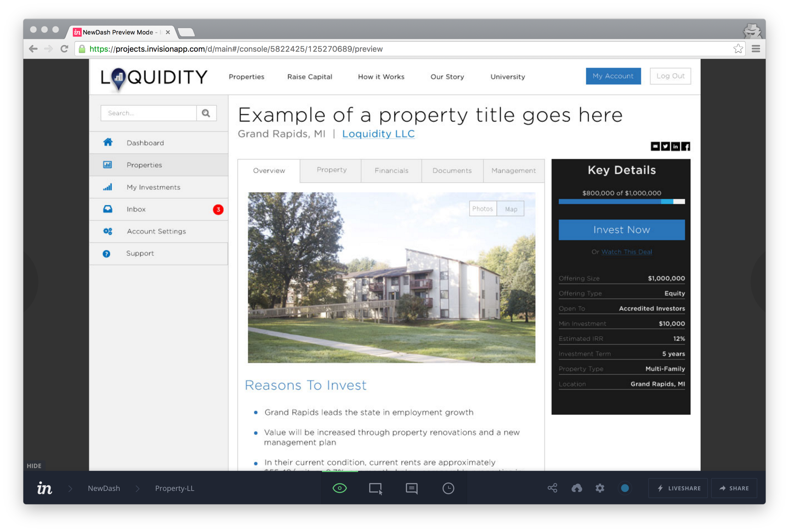The height and width of the screenshot is (532, 789).
Task: Click the LIVESHARE button
Action: pyautogui.click(x=678, y=488)
